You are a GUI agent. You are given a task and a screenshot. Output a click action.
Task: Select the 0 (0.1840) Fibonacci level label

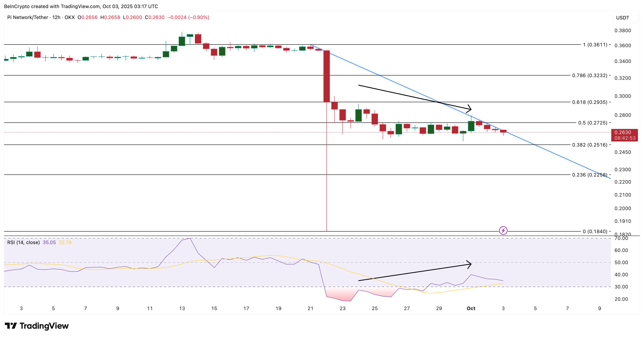click(x=595, y=231)
